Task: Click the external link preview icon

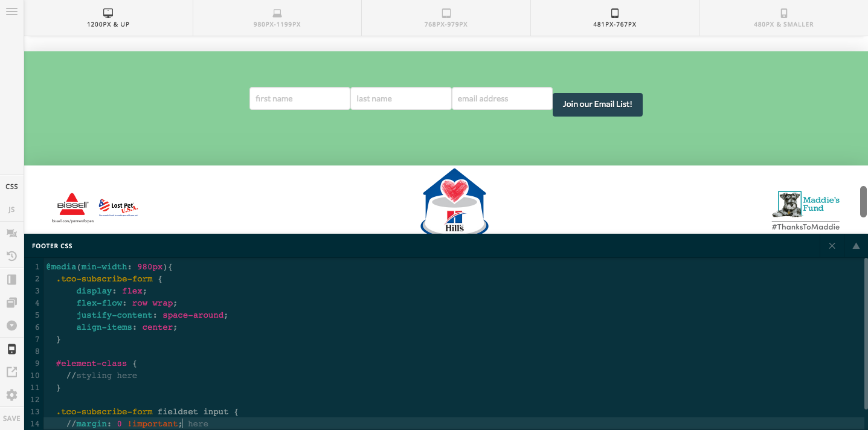Action: (x=11, y=372)
